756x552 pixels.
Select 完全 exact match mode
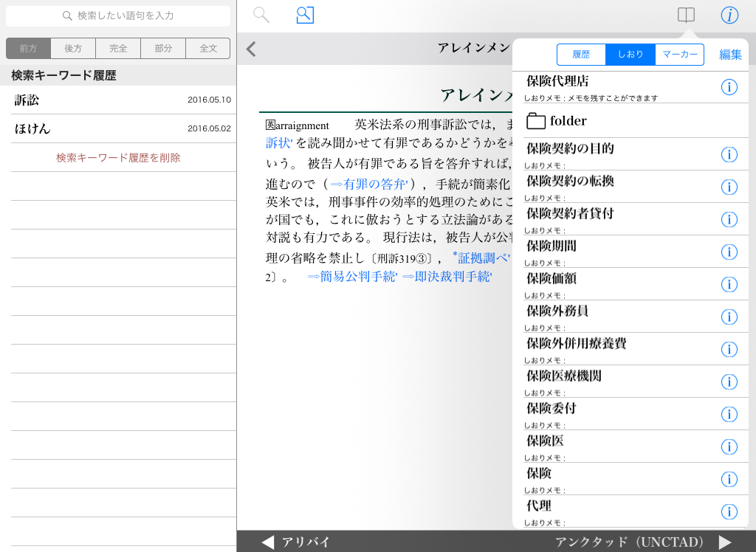coord(118,48)
